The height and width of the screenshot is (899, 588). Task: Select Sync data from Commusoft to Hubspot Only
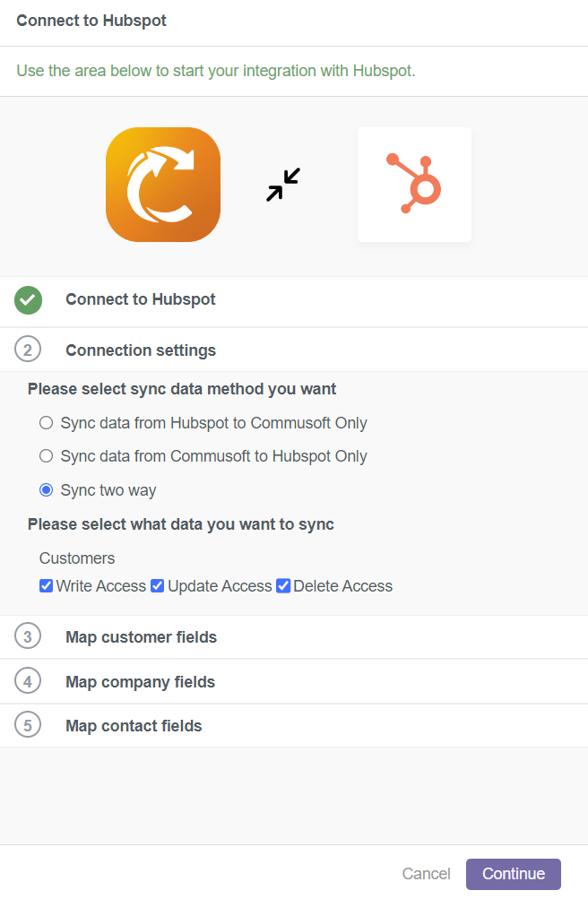[x=46, y=456]
